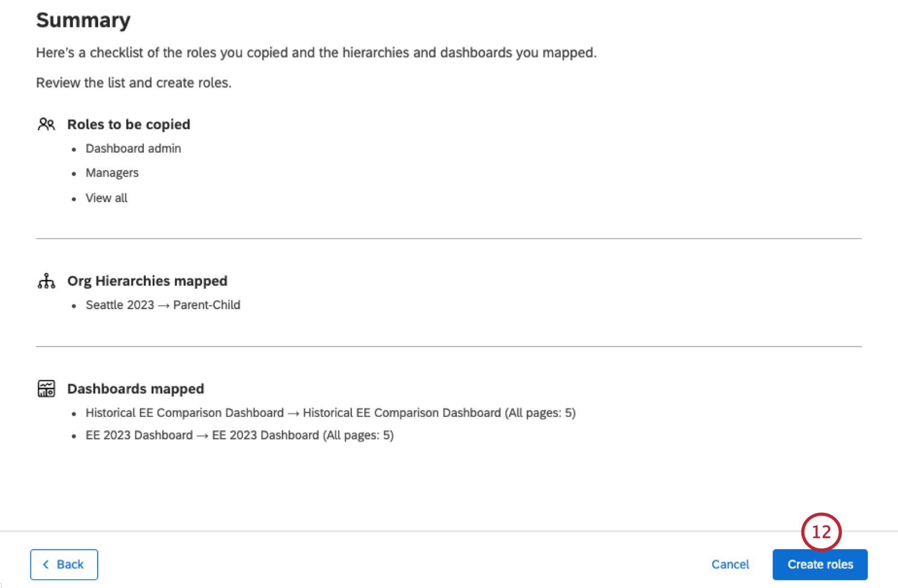
Task: Click the Back button chevron arrow
Action: [x=46, y=564]
